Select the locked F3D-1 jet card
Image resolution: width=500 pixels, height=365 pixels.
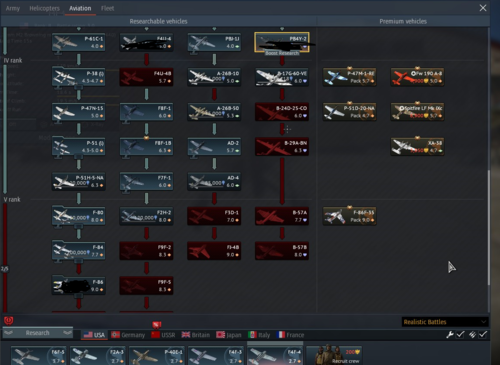214,216
